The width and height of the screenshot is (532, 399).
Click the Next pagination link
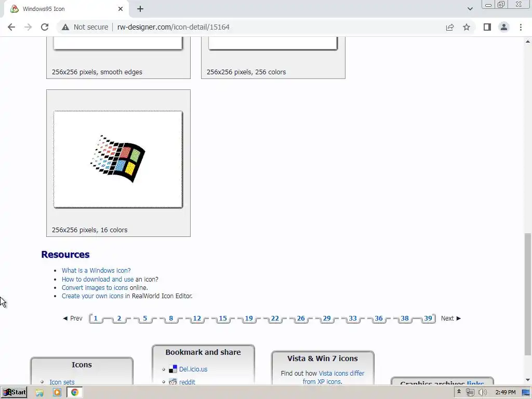point(451,318)
